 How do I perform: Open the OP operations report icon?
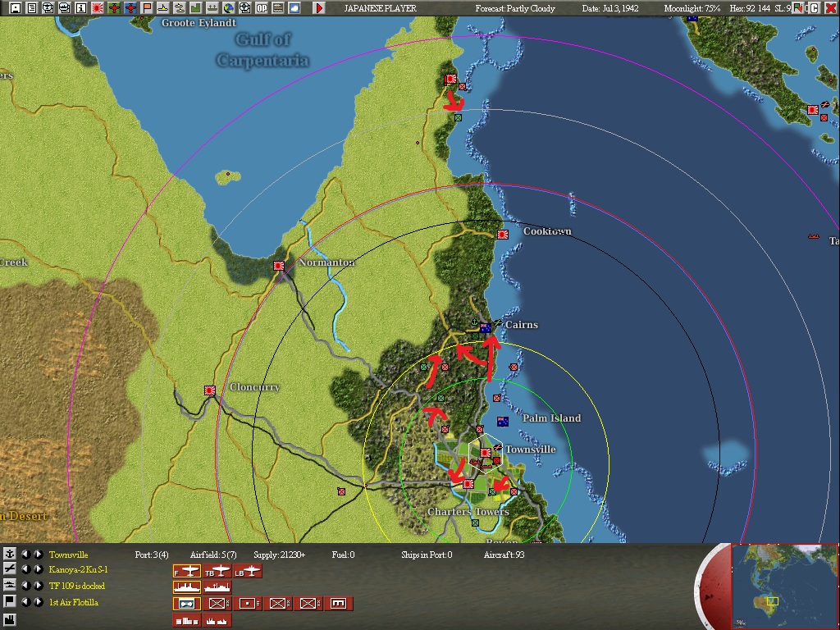(x=262, y=8)
